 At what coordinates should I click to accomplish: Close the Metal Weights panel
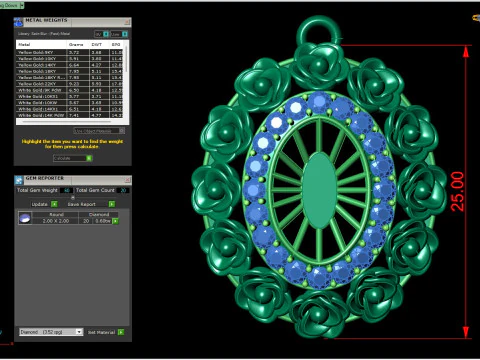pyautogui.click(x=127, y=22)
